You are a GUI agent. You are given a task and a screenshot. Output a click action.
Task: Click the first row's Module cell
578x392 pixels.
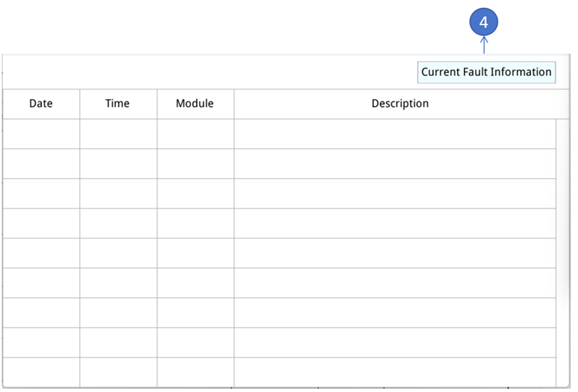195,134
